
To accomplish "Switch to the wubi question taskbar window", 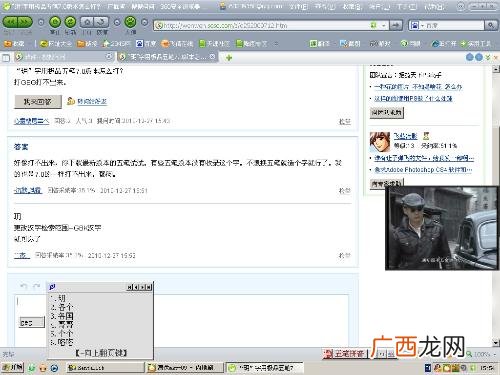I will tap(265, 368).
